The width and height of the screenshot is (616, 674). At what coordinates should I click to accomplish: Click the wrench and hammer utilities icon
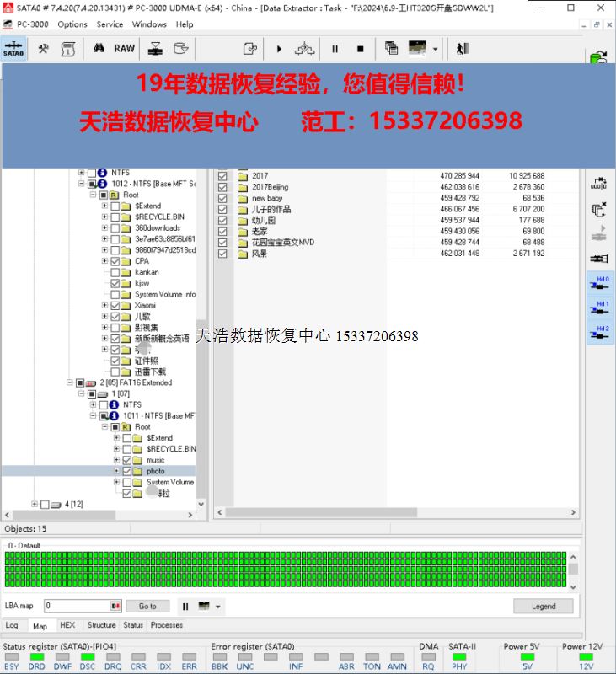tap(43, 49)
